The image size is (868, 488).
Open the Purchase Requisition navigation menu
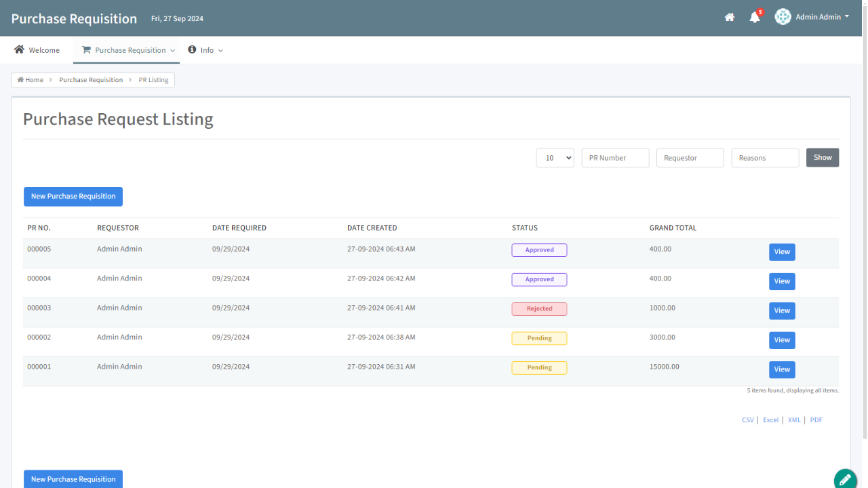[130, 50]
